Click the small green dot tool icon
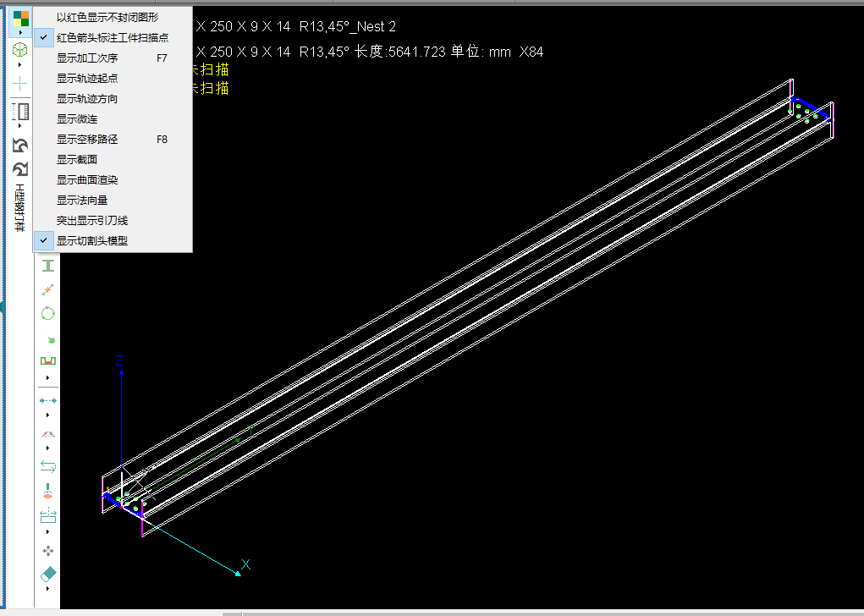The height and width of the screenshot is (616, 864). [x=52, y=340]
